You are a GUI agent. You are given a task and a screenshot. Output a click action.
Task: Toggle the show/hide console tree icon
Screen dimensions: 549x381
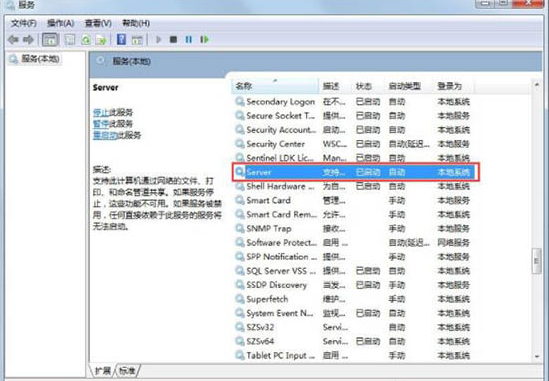click(50, 40)
